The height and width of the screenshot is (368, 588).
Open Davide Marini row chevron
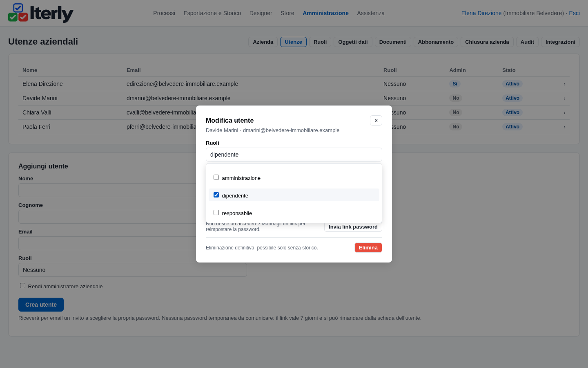click(564, 98)
